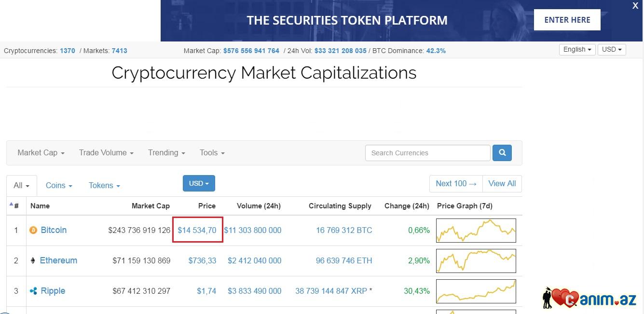Switch to the Coins tab
The height and width of the screenshot is (314, 644).
(59, 186)
